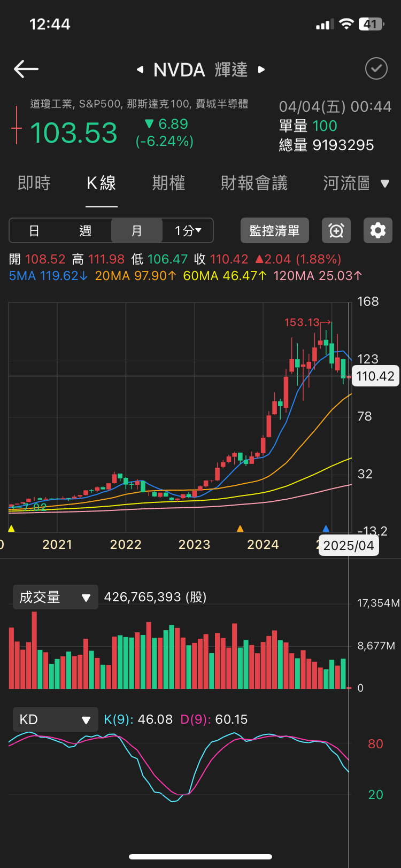Open the 1分 minute interval dropdown

(188, 231)
